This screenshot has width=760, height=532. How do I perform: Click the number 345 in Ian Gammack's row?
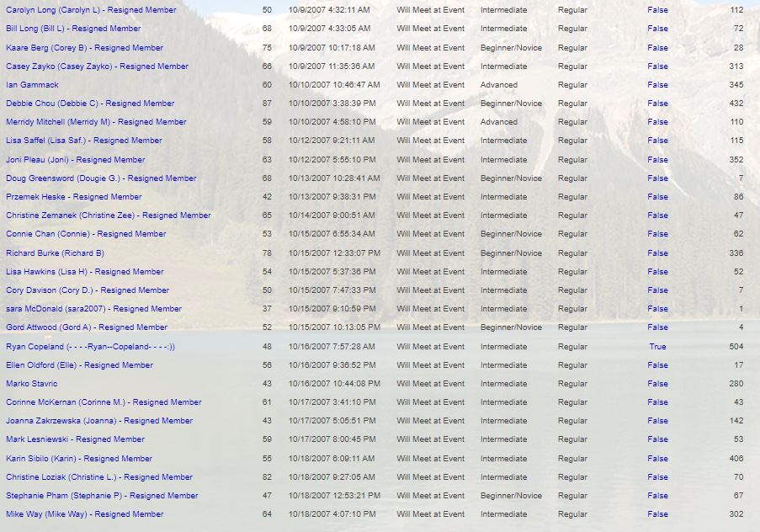tap(736, 84)
